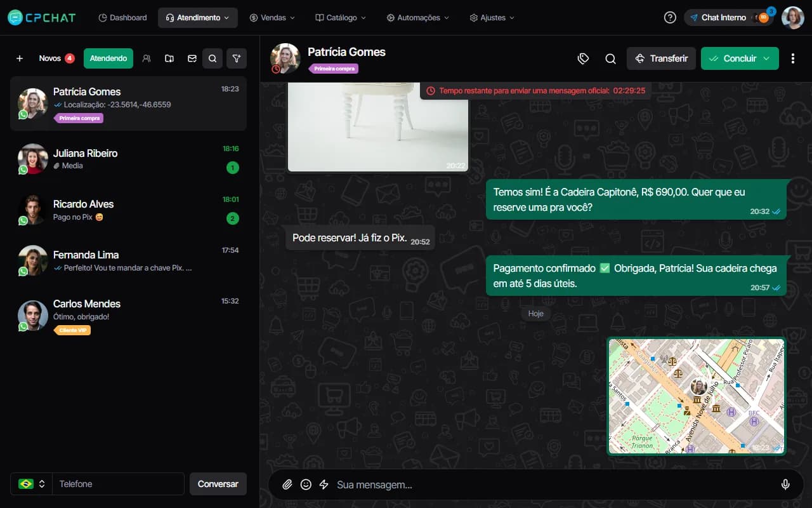This screenshot has height=508, width=812.
Task: Click the plus icon to start new chat
Action: [20, 58]
